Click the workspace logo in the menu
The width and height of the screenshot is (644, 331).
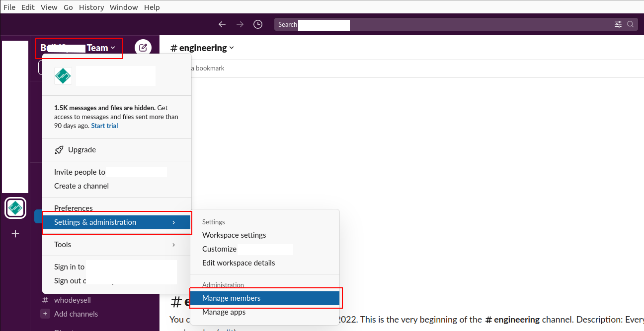63,76
